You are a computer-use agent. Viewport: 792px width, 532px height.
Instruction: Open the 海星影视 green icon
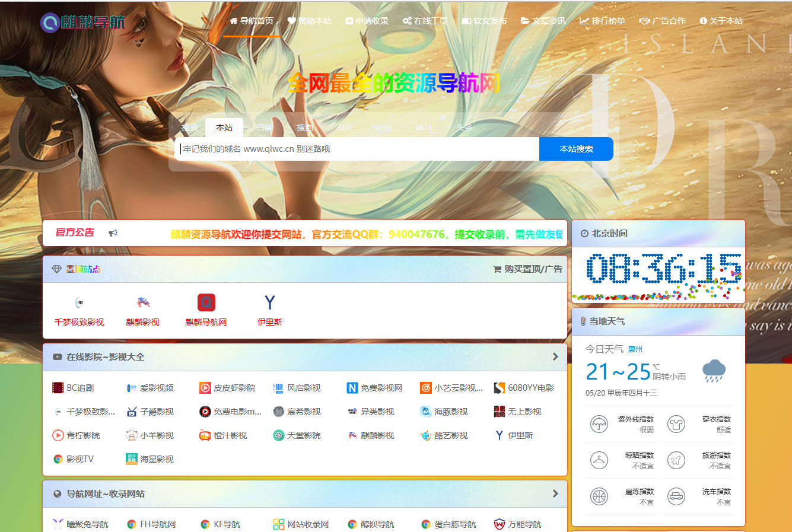tap(132, 459)
